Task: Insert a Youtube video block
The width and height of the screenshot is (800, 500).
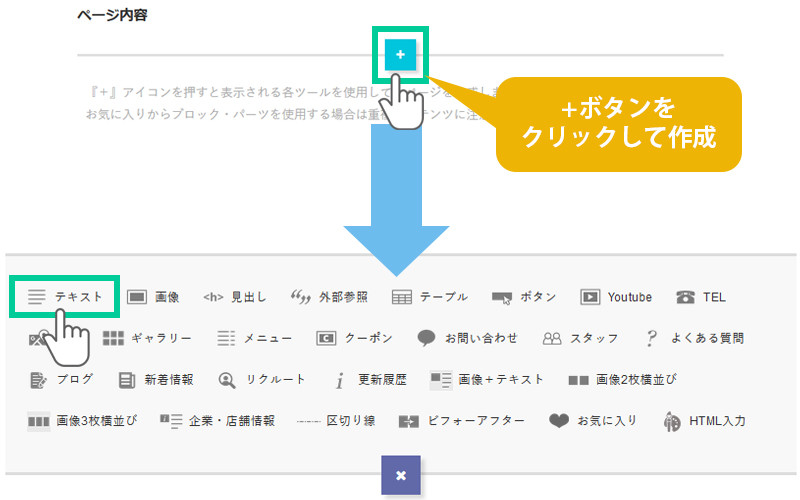Action: pyautogui.click(x=616, y=297)
